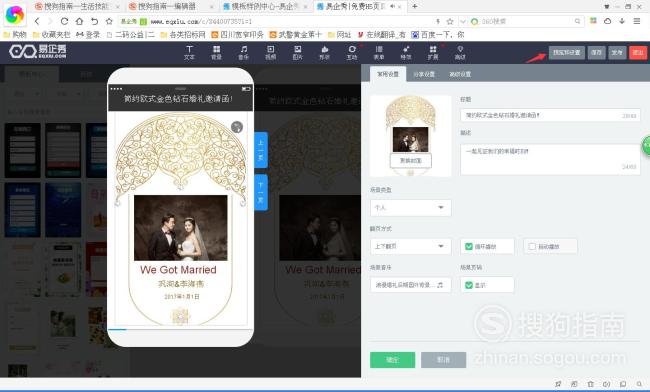Screen dimensions: 650x392
Task: Click the 更换封面 change cover button
Action: coord(410,160)
